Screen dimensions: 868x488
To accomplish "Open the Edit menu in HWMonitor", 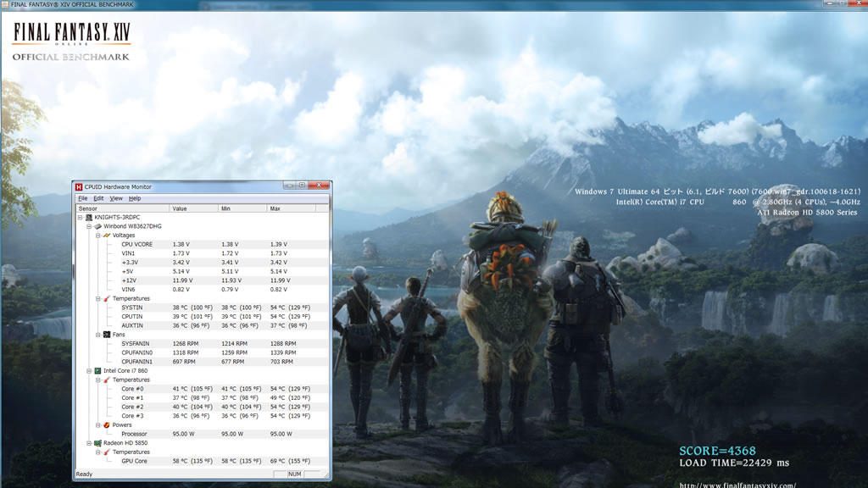I will pos(98,198).
